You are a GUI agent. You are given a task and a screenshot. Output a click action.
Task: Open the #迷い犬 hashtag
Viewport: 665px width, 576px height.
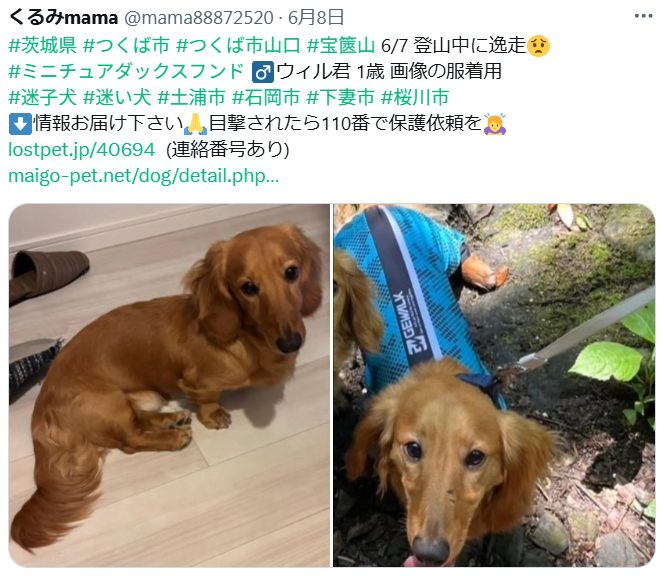pos(117,98)
